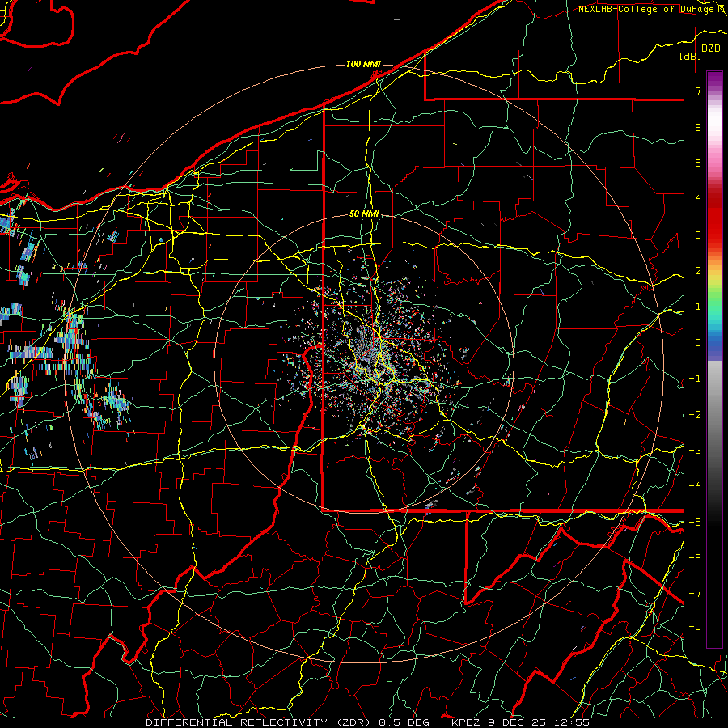Click the 6 value on color scale
The image size is (728, 728).
click(698, 127)
